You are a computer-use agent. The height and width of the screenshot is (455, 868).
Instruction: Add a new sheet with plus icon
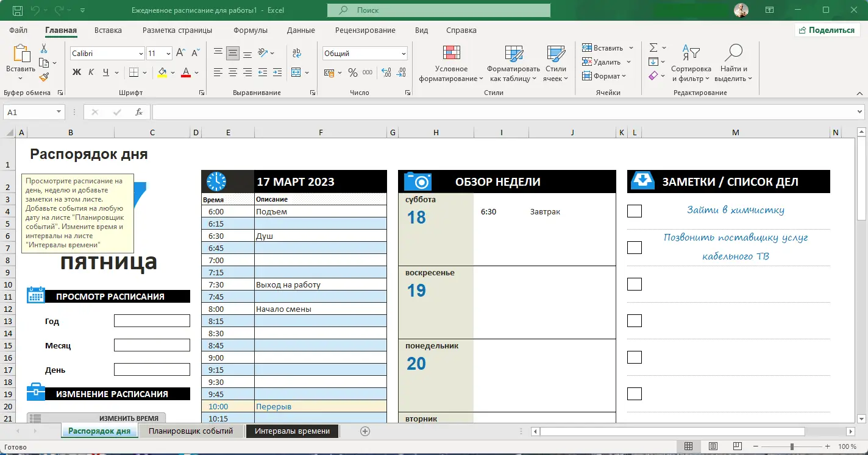[365, 431]
